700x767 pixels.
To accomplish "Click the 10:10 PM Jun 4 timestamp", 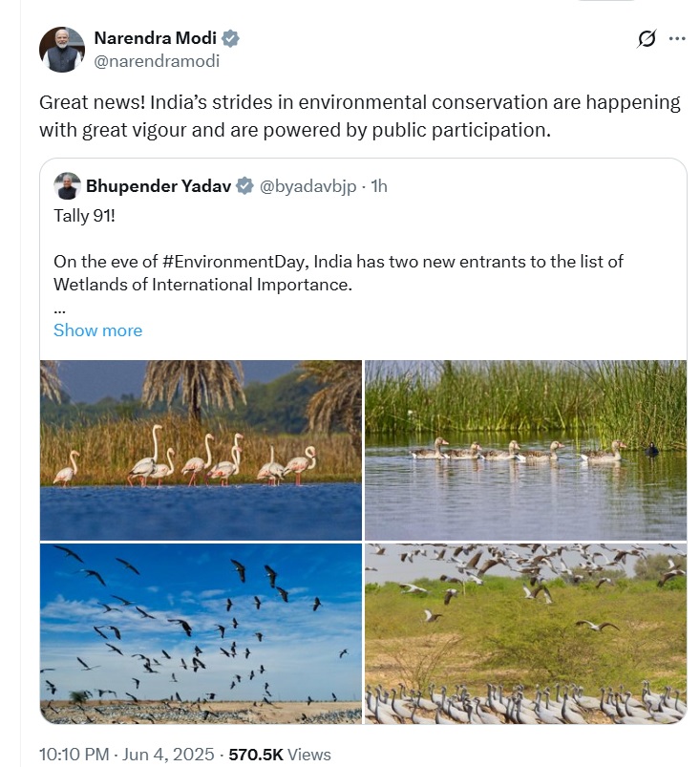I will 122,755.
